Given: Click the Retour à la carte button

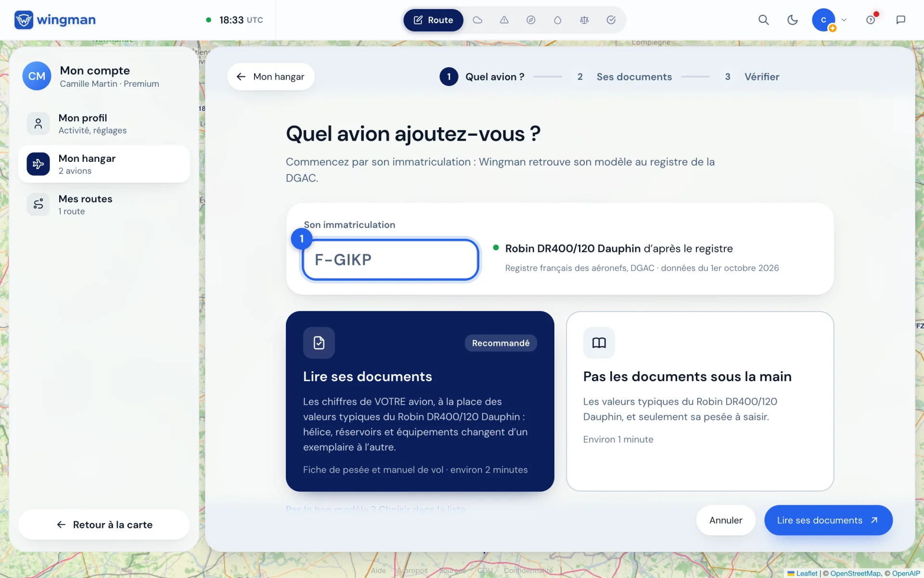Looking at the screenshot, I should point(104,525).
